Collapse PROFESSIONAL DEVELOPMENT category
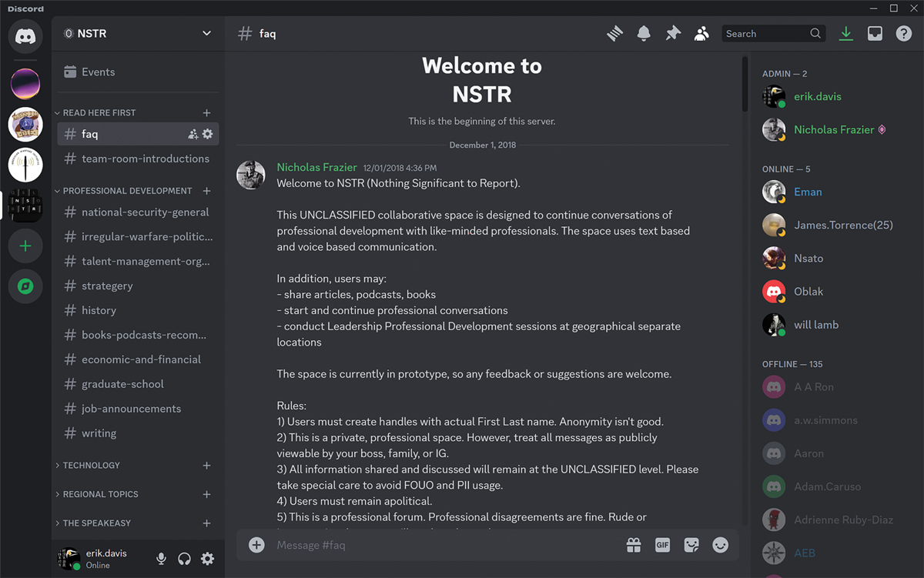This screenshot has height=578, width=924. pos(123,191)
